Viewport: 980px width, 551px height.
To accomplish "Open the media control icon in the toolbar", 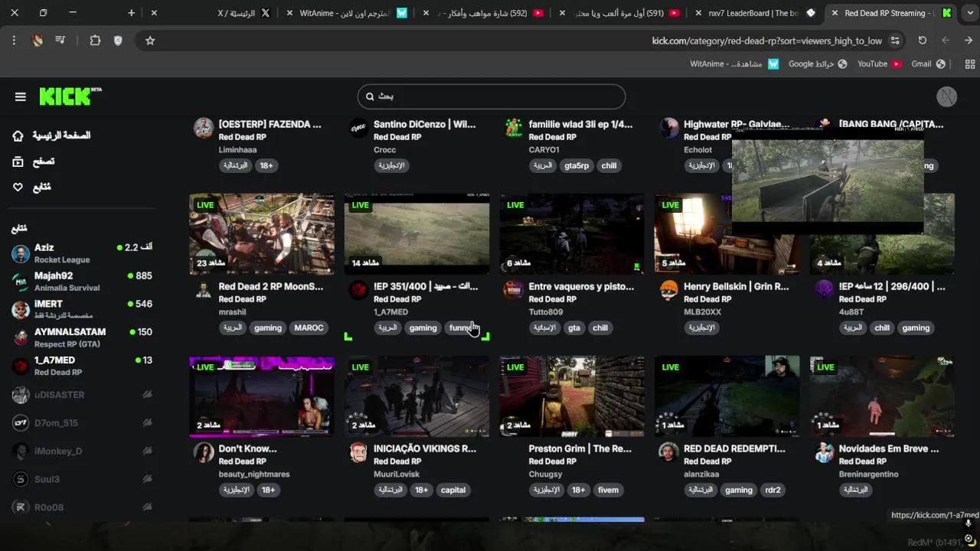I will pos(60,41).
